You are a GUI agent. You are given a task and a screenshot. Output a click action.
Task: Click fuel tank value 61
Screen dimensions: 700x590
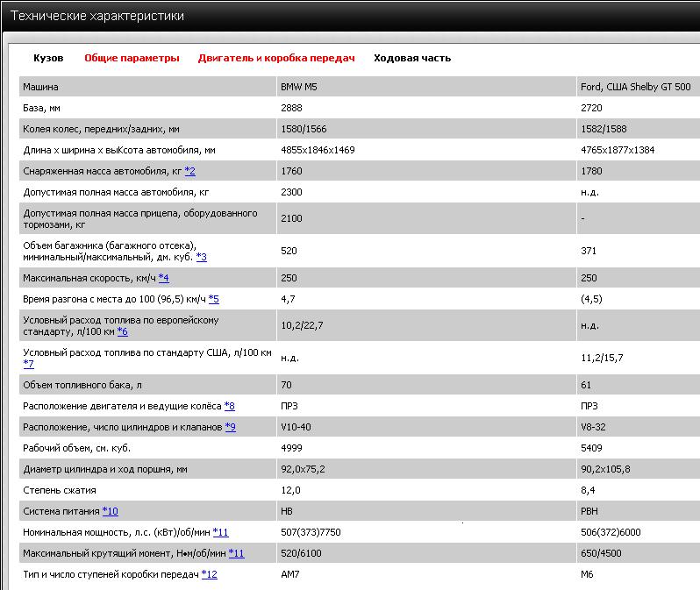[x=586, y=385]
